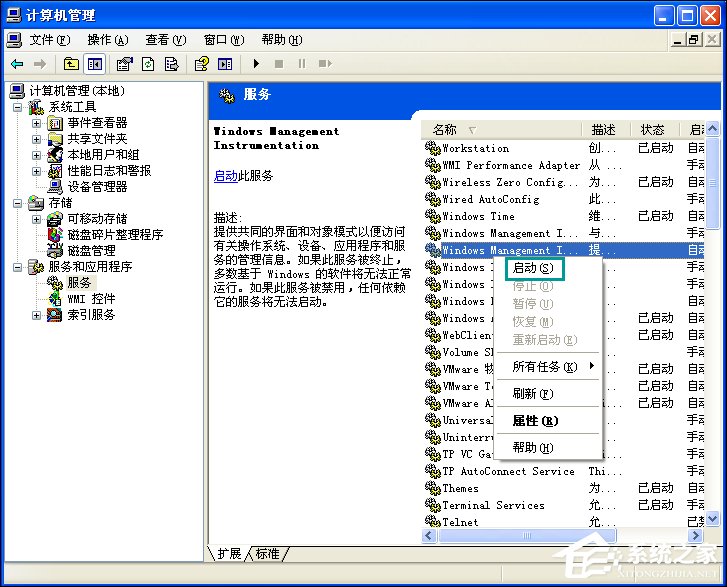Click the Forward arrow toolbar icon
727x587 pixels.
tap(40, 64)
